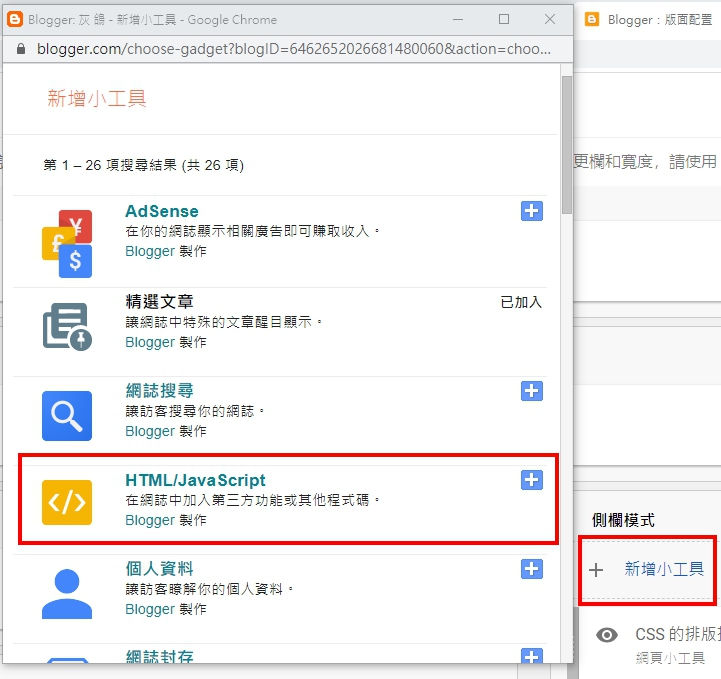Click Blogger author link under AdSense
Image resolution: width=721 pixels, height=679 pixels.
(150, 251)
